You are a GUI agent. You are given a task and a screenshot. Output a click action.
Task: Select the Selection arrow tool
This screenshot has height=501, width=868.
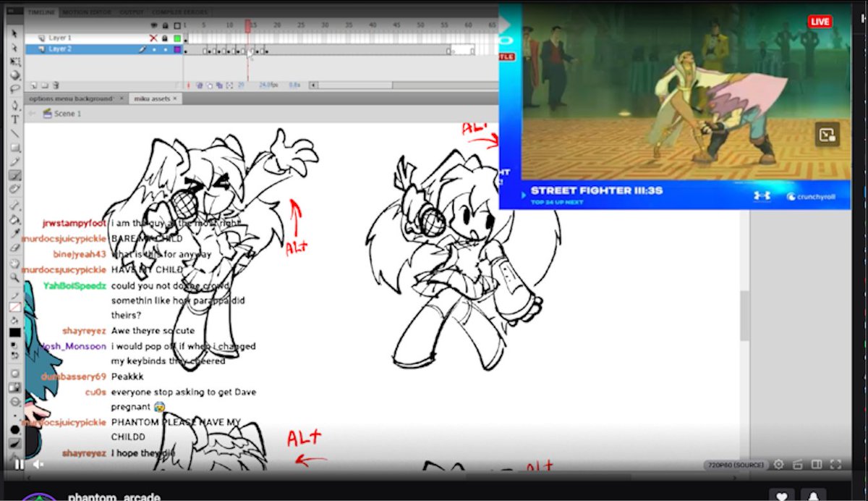click(14, 34)
